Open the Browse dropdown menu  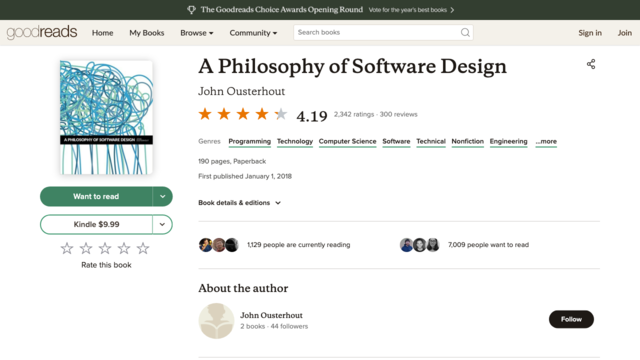197,33
